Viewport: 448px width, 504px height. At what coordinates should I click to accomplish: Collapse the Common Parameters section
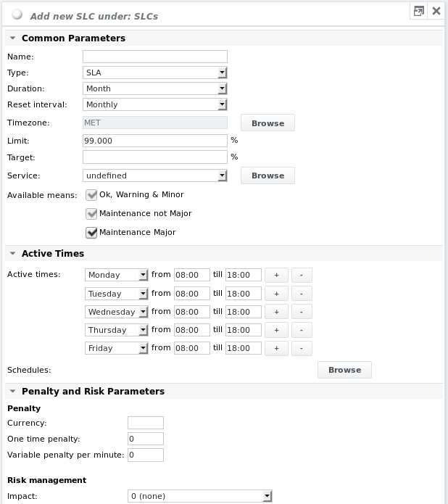pos(12,38)
